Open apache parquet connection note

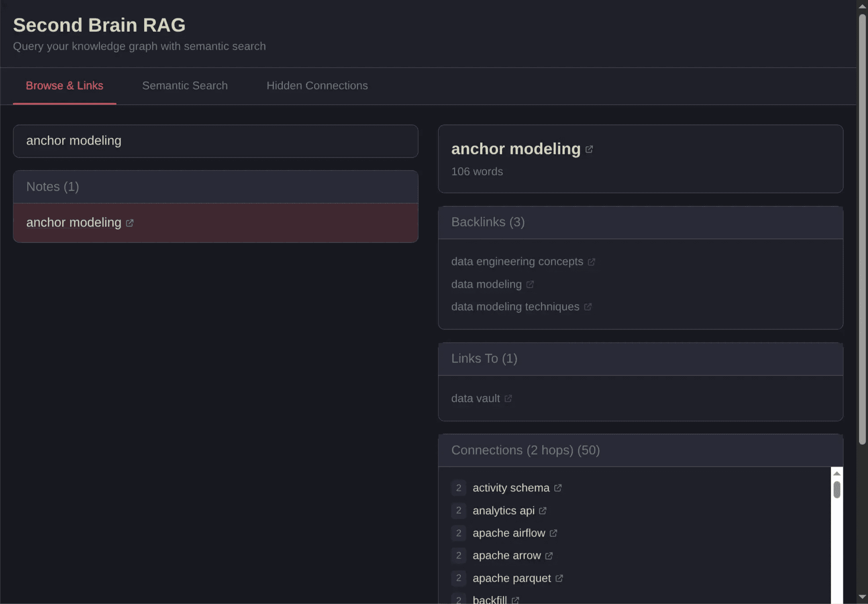click(511, 578)
